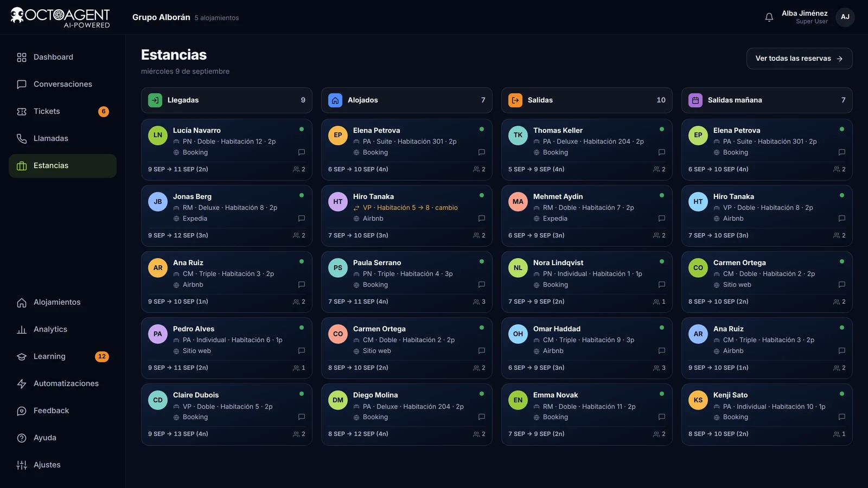The width and height of the screenshot is (868, 488).
Task: Click '9 SEP → 13 SEP (4n)' dates
Action: 178,434
